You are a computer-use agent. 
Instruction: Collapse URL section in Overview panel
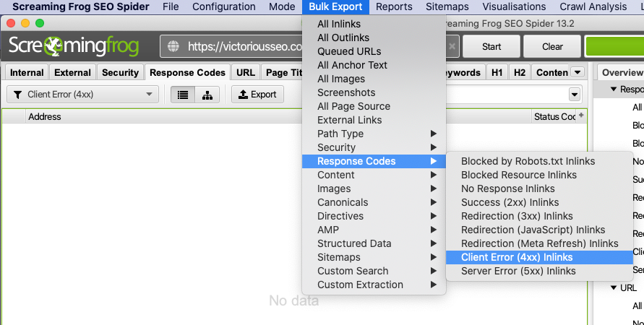[614, 287]
